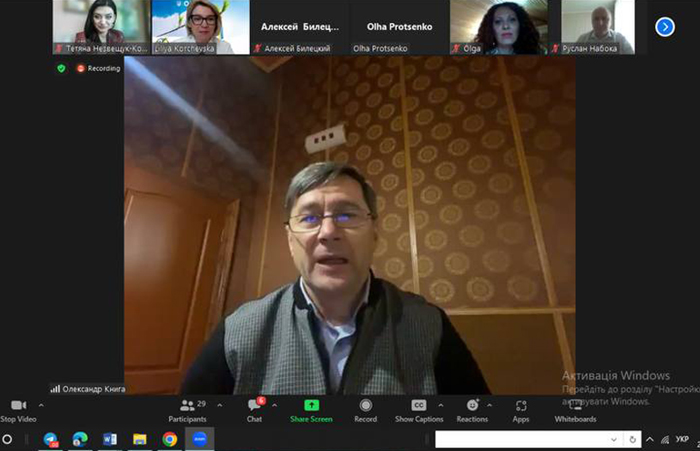Open the Participants panel

point(188,411)
